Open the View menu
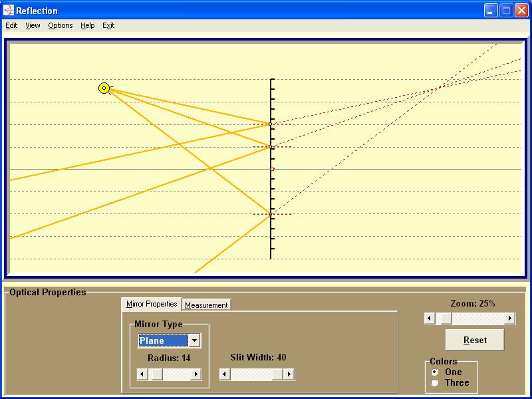 point(33,25)
